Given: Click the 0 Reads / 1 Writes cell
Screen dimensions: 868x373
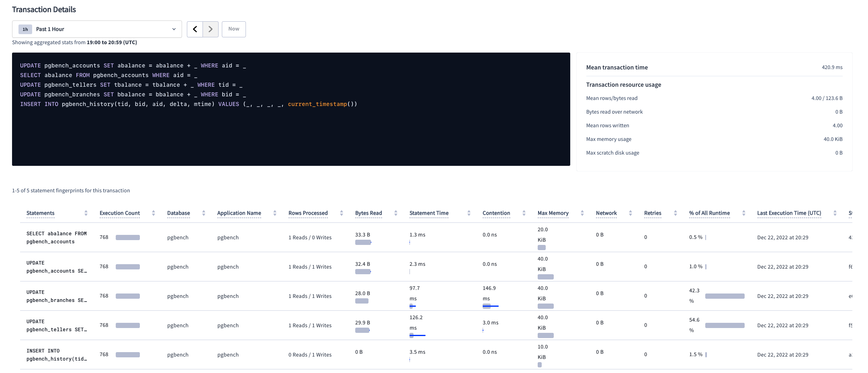Looking at the screenshot, I should click(310, 355).
